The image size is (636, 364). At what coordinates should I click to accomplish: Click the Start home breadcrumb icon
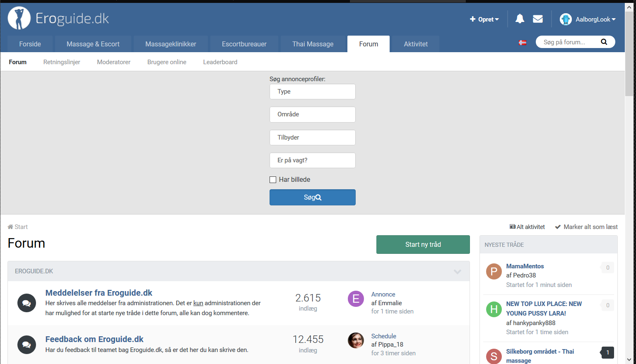click(10, 227)
